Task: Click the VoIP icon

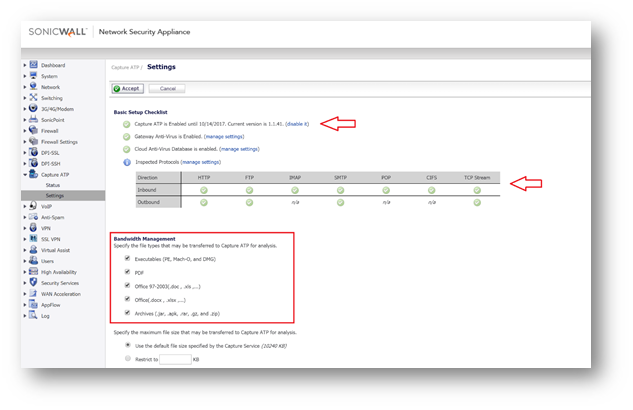Action: click(34, 206)
